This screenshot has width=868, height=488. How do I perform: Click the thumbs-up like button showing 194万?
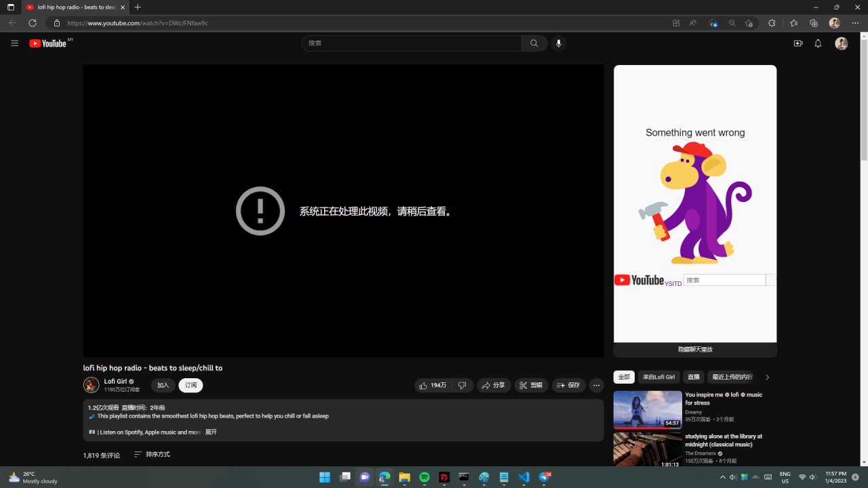(433, 385)
